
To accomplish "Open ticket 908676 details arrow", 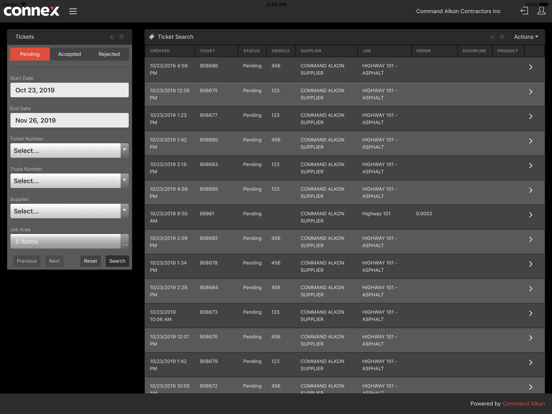I will [x=531, y=338].
